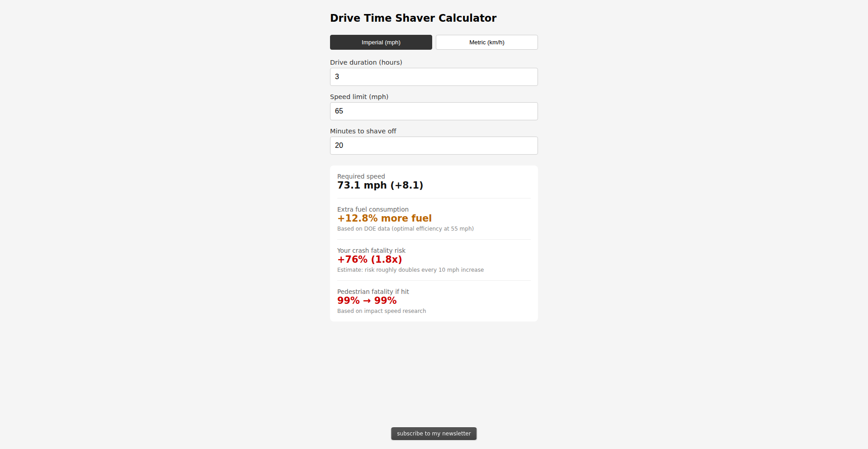Screen dimensions: 868x449
Task: Switch to Metric (km/h) units
Action: coord(486,43)
